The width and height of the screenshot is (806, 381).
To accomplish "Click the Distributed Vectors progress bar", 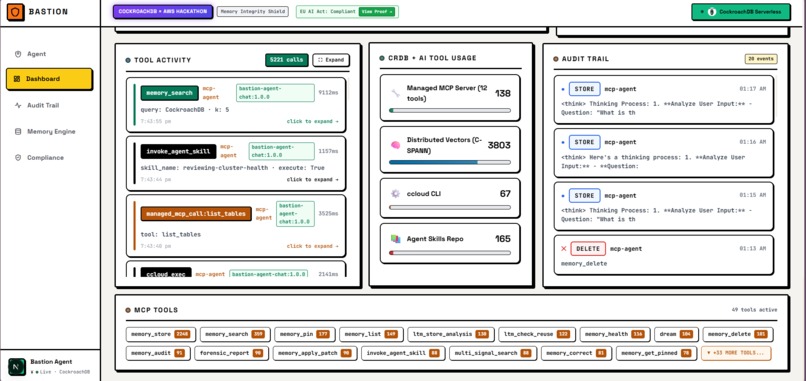I will click(450, 162).
